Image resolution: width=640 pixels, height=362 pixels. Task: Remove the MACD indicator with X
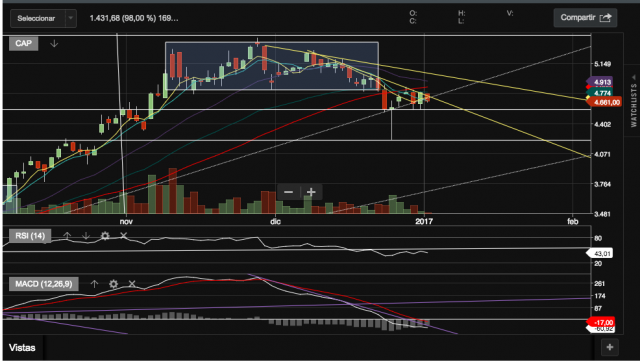pos(132,284)
